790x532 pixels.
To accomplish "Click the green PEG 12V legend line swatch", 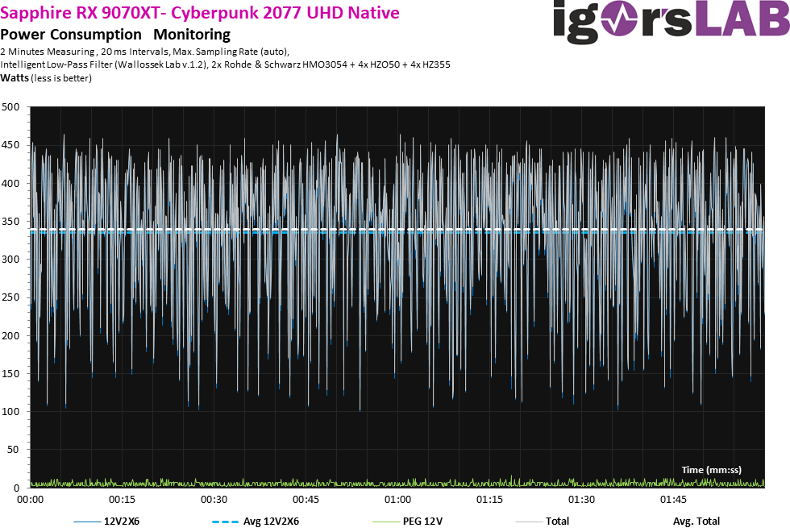I will point(386,522).
